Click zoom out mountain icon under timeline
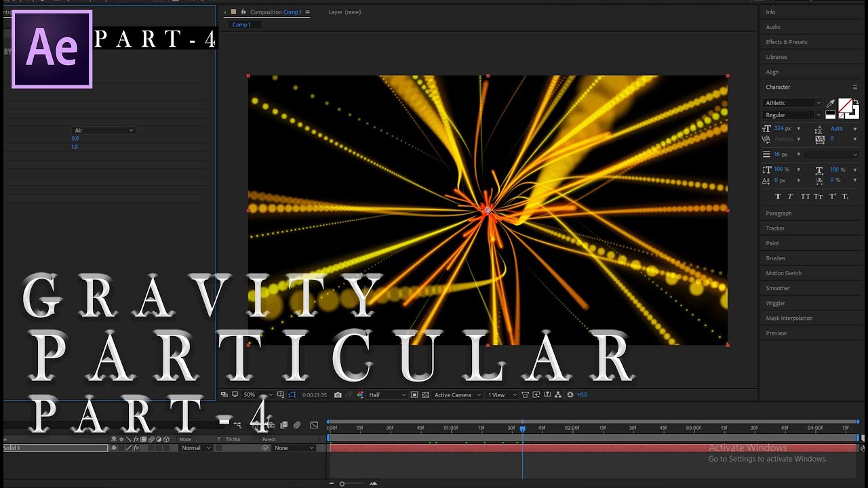The height and width of the screenshot is (488, 868). (332, 483)
